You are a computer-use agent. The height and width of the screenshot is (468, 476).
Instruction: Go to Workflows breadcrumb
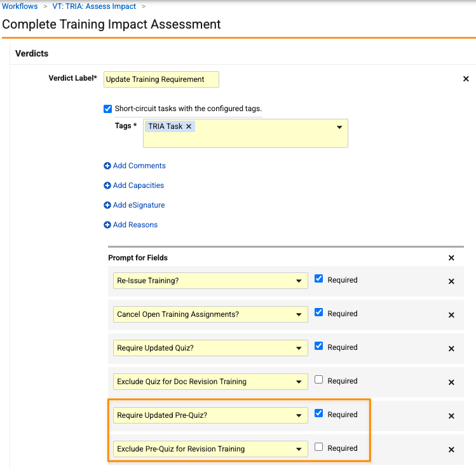[20, 6]
